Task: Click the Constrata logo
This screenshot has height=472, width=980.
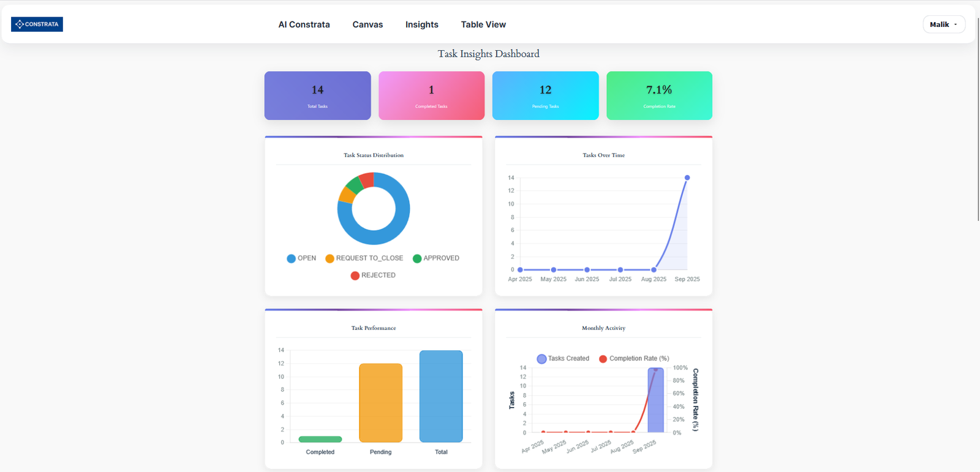Action: (37, 24)
